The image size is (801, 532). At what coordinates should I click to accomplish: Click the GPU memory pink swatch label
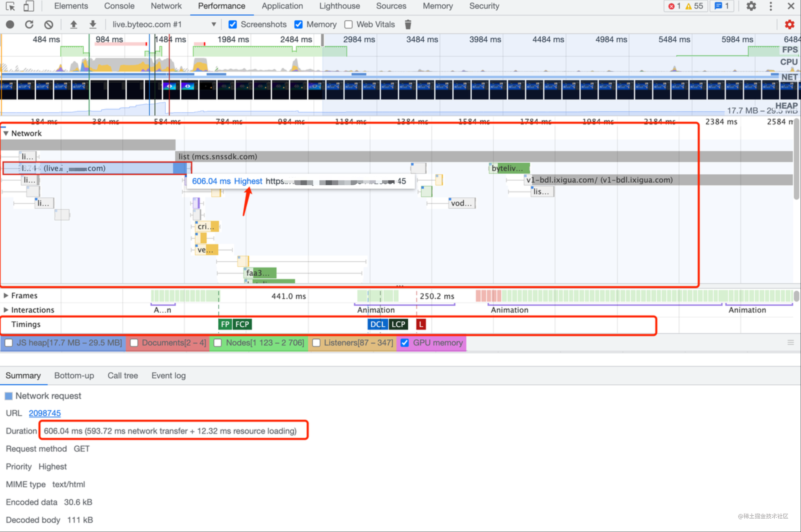coord(437,343)
